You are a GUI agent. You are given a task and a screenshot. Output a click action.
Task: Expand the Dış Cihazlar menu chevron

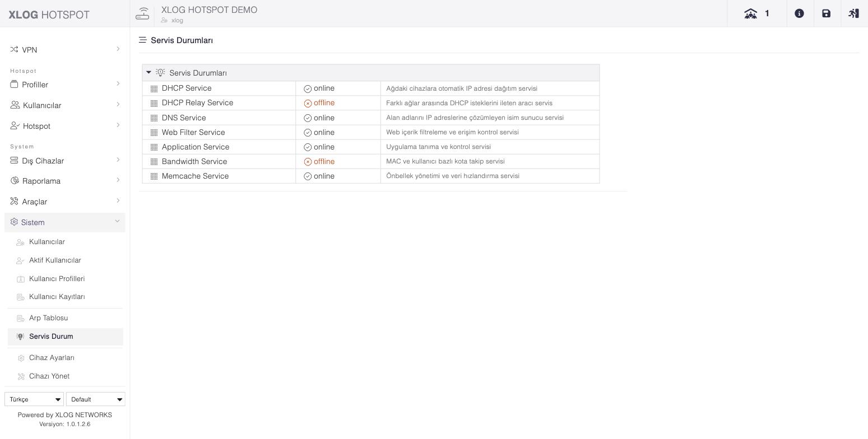coord(118,160)
